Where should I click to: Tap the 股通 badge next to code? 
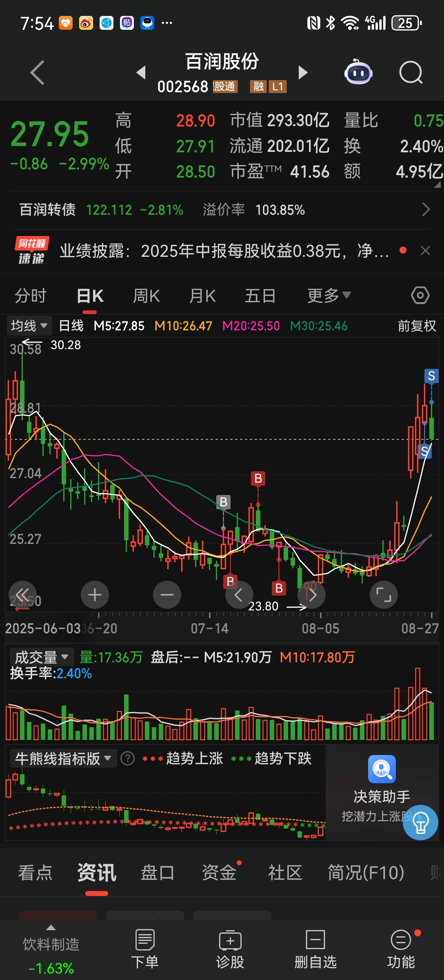click(225, 87)
